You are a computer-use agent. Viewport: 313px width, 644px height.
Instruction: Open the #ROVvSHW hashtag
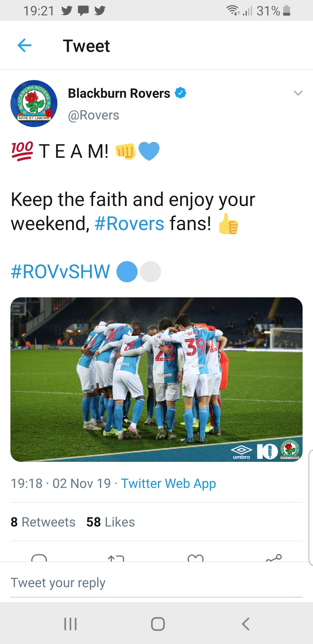[61, 272]
